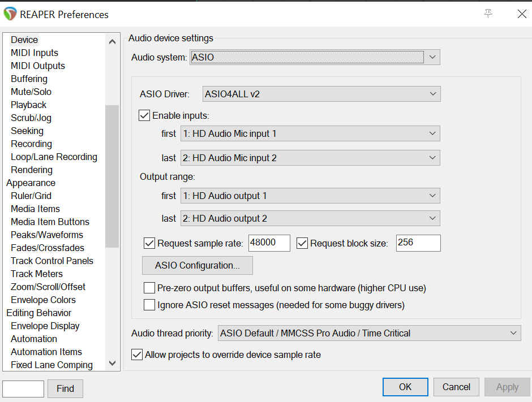Viewport: 532px width, 402px height.
Task: Open Fades/Crossfades preferences page
Action: point(47,248)
